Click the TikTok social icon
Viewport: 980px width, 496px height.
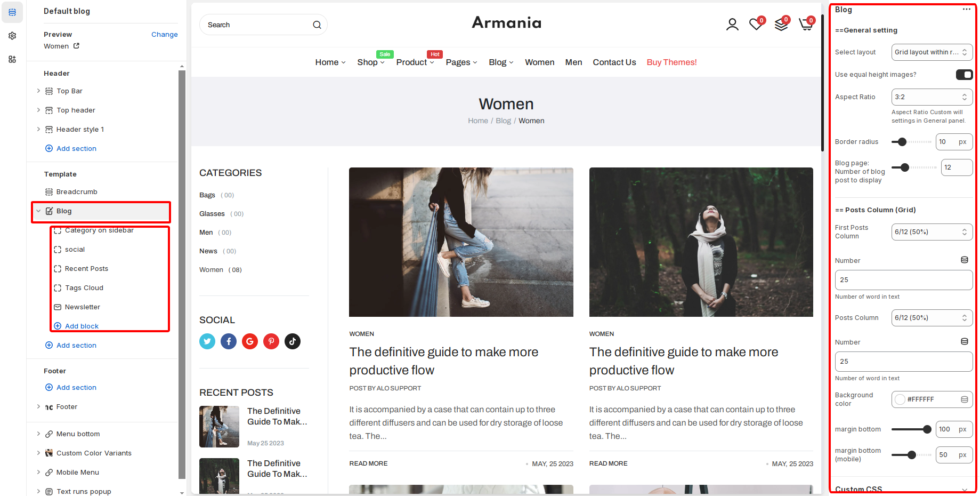293,341
